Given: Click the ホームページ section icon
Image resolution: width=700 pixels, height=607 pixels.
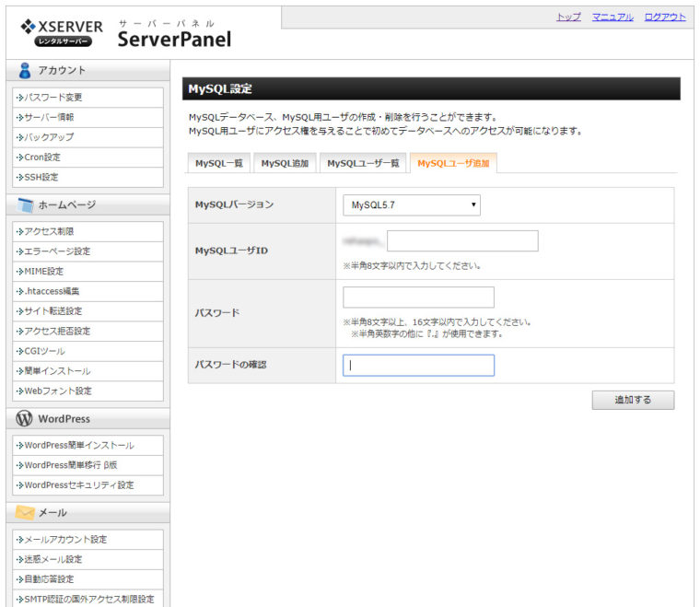Looking at the screenshot, I should 25,204.
